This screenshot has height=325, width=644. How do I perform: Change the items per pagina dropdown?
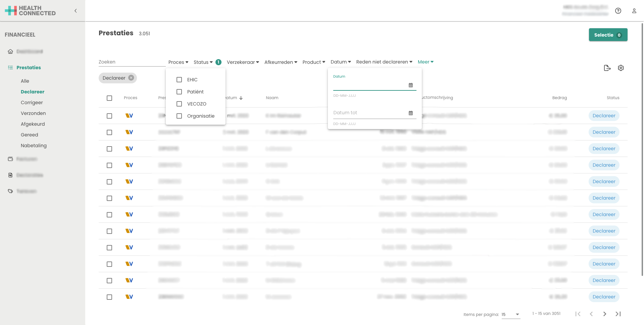click(x=510, y=315)
